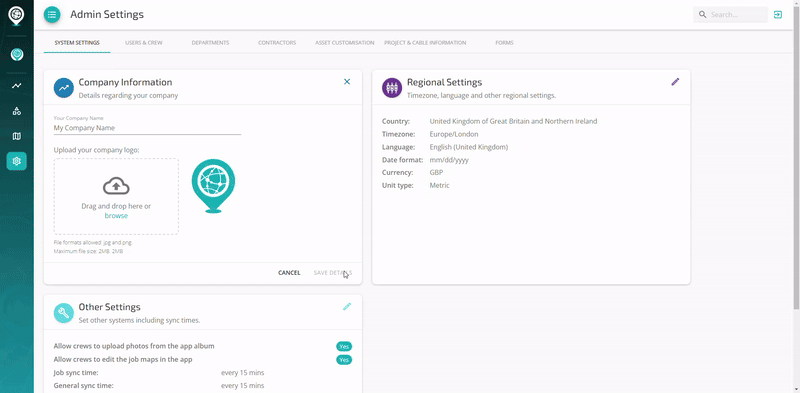Click the Other Settings heading
Screen dimensions: 800x393
coord(109,307)
